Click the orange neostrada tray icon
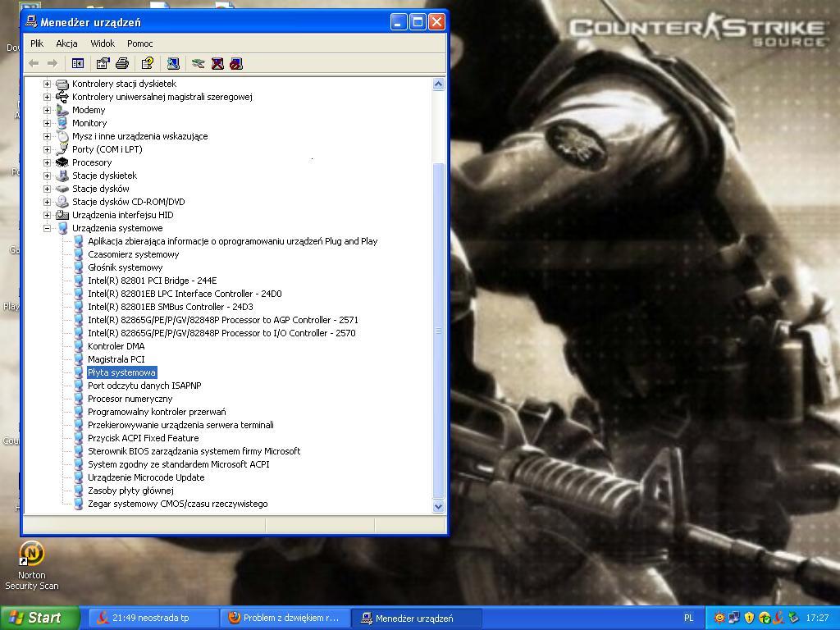 (779, 618)
